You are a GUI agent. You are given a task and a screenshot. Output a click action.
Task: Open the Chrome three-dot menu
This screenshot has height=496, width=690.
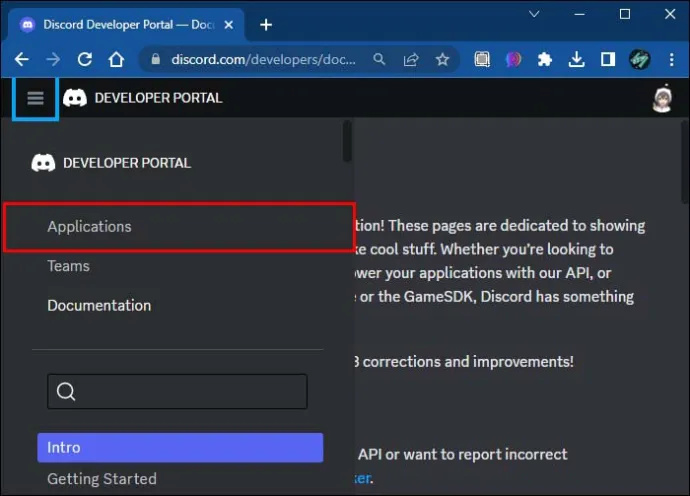pos(672,59)
